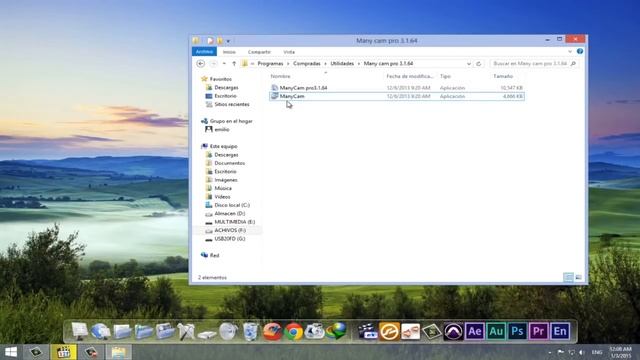Refresh the current folder view
640x360 pixels.
479,64
